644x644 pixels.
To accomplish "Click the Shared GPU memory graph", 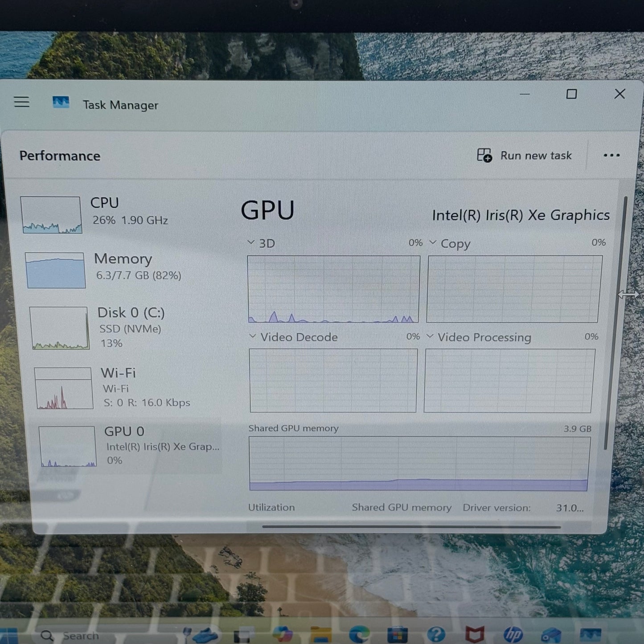I will 419,464.
